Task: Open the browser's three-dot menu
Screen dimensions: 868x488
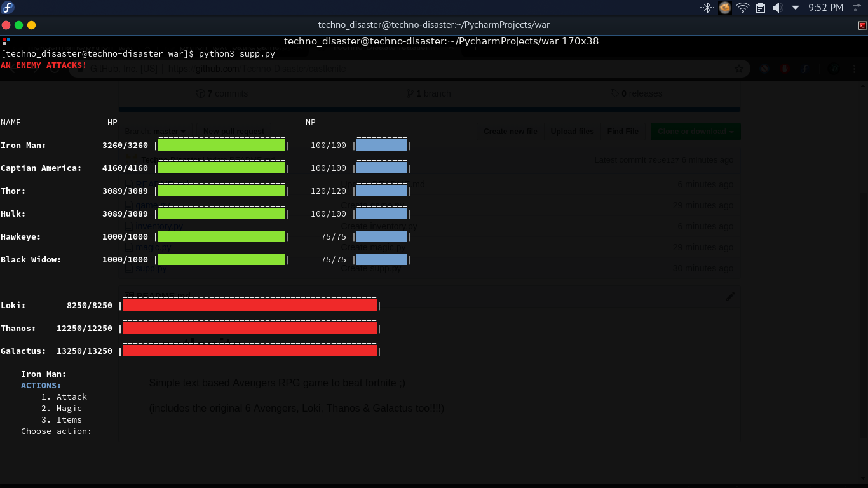Action: tap(853, 69)
